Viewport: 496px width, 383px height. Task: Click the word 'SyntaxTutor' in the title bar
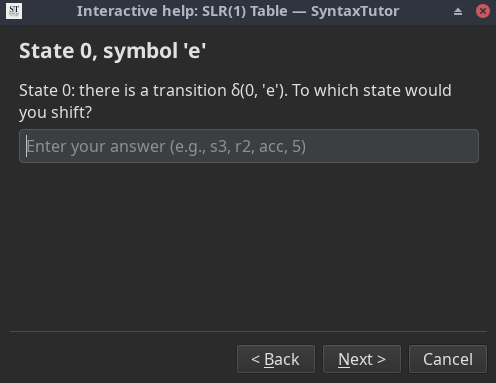point(355,11)
